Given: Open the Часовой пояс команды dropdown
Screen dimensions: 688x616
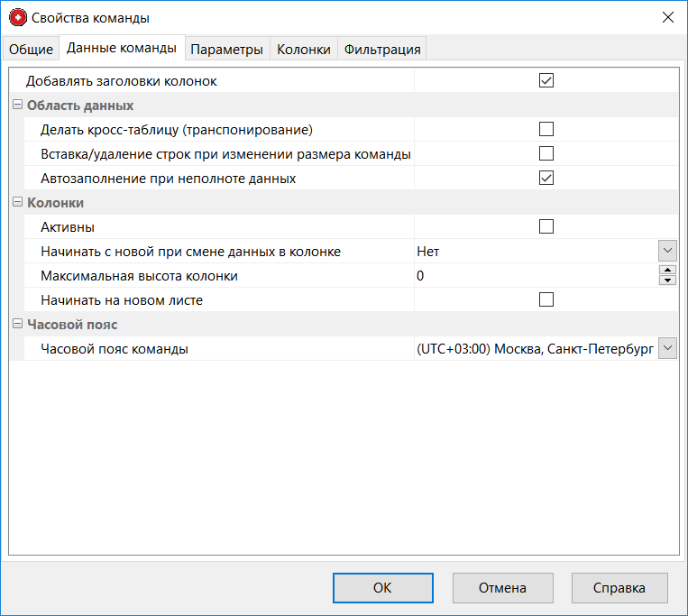Looking at the screenshot, I should point(667,348).
